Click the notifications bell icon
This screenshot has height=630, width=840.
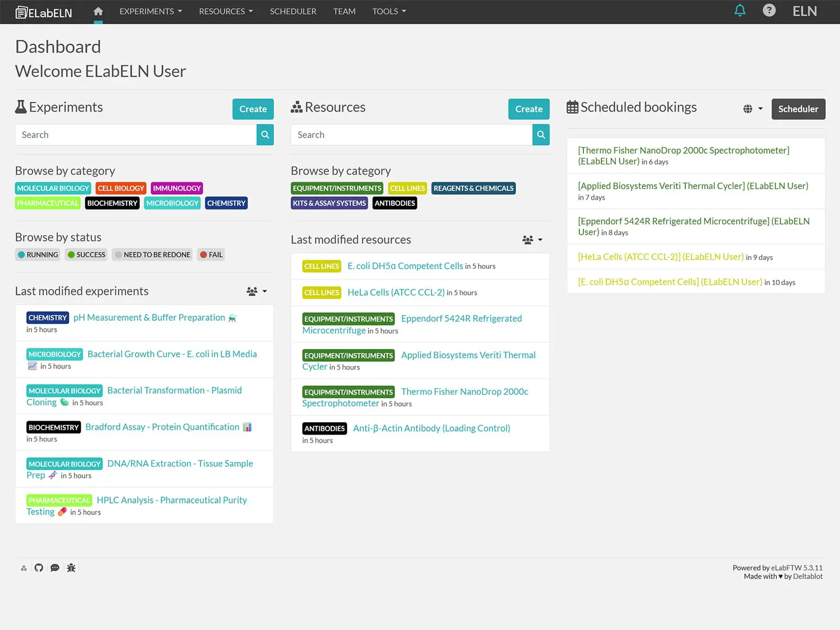[740, 10]
